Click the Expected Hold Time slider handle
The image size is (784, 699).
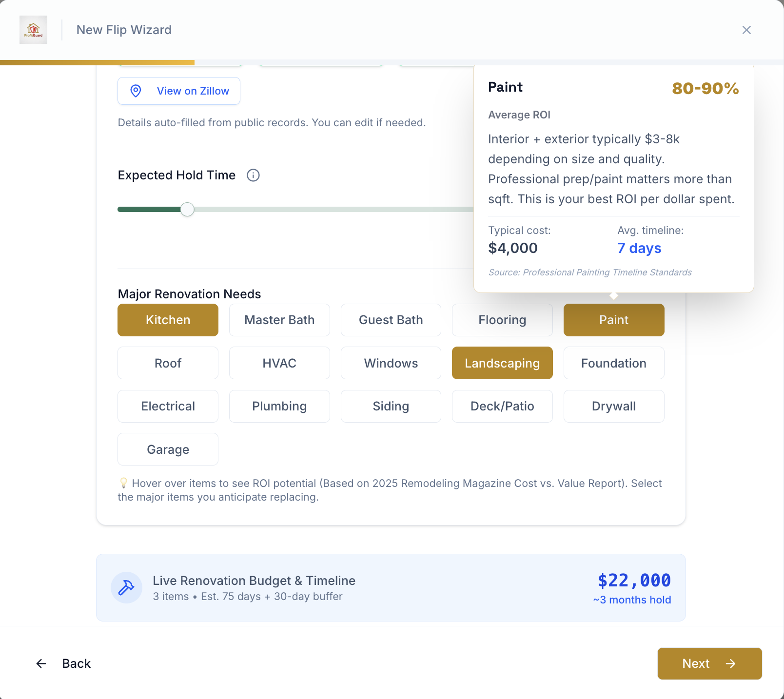tap(187, 209)
